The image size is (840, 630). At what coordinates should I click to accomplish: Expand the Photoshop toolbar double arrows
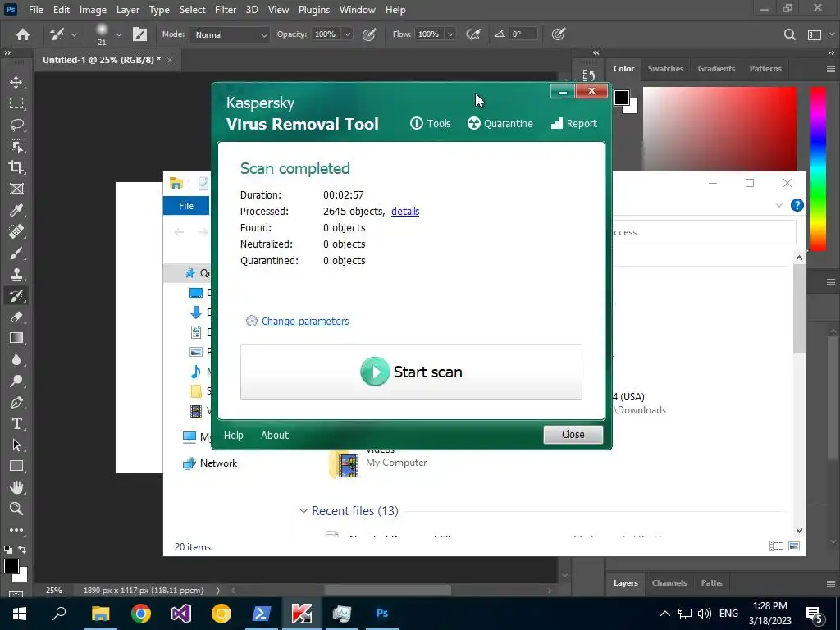coord(7,53)
